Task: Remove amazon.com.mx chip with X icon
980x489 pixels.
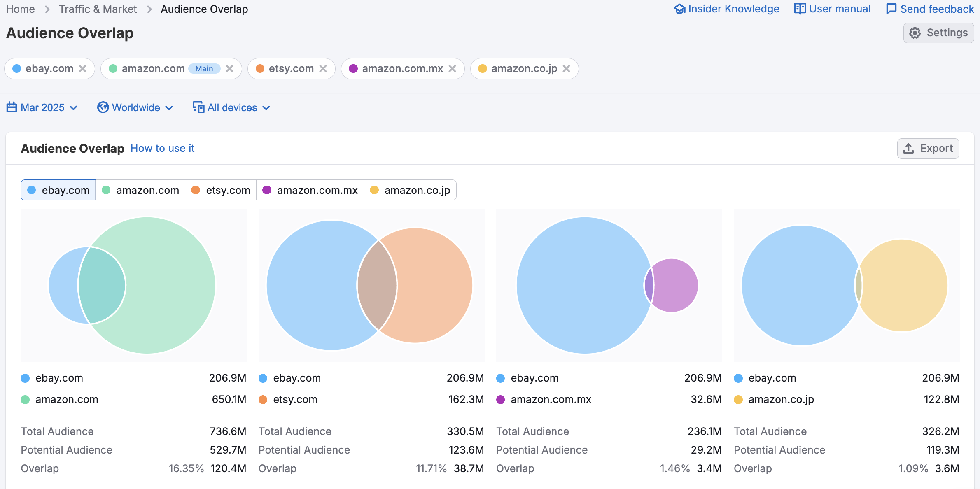Action: [x=453, y=68]
